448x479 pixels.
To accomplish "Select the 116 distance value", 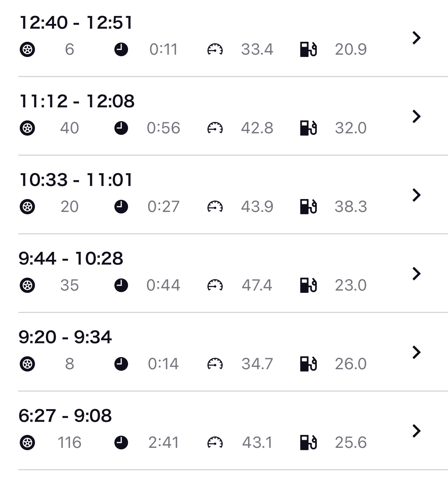I will pos(70,443).
